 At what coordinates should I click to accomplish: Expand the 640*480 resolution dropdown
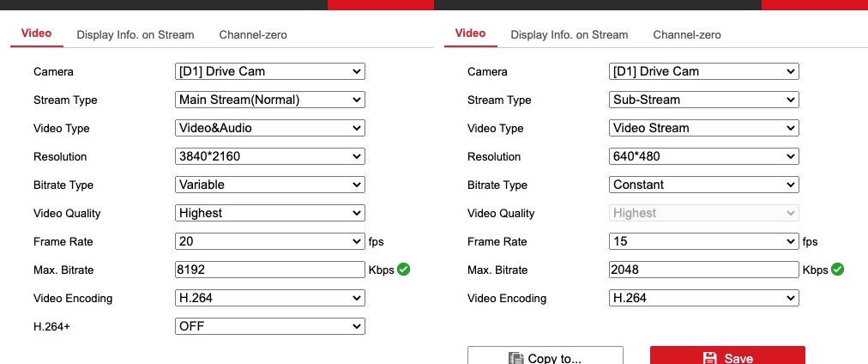click(x=703, y=156)
